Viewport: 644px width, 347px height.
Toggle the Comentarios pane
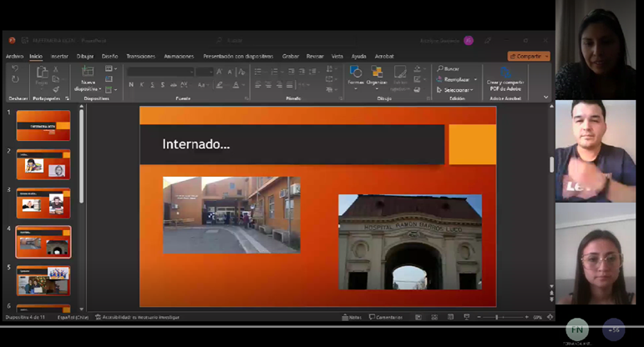385,317
